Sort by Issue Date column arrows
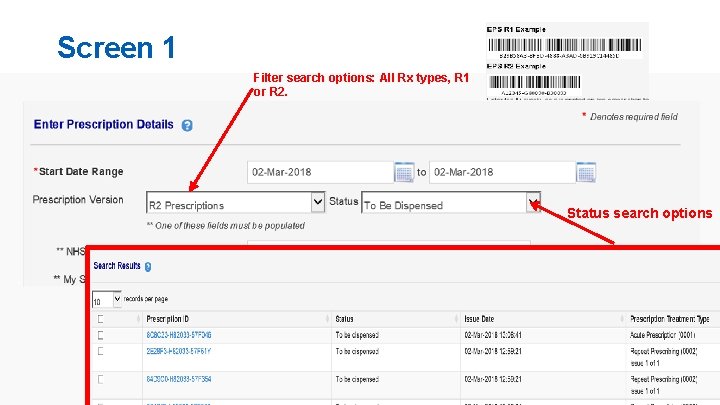720x405 pixels. tap(622, 319)
